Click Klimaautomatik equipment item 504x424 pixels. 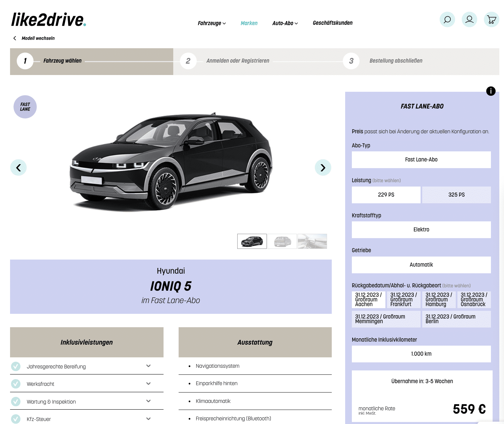pos(213,401)
